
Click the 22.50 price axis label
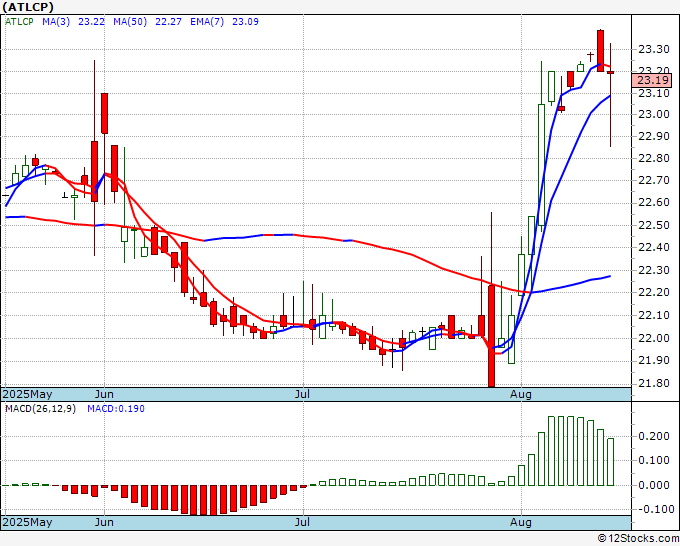654,226
